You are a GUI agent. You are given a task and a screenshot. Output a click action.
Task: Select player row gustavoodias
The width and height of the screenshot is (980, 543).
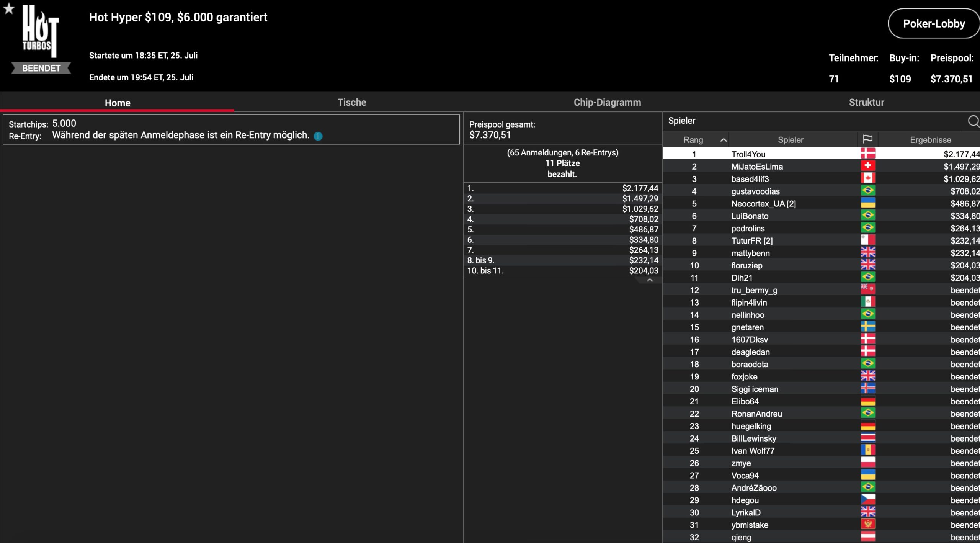click(755, 191)
